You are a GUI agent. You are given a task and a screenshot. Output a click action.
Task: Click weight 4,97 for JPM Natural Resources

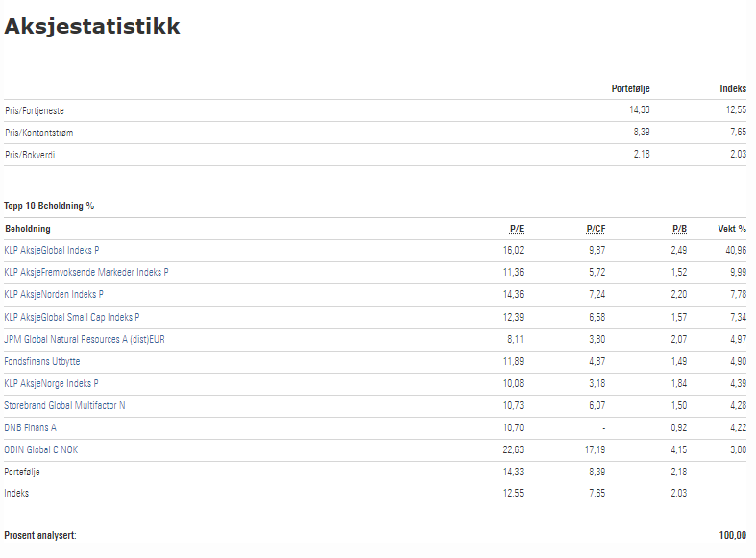(738, 339)
